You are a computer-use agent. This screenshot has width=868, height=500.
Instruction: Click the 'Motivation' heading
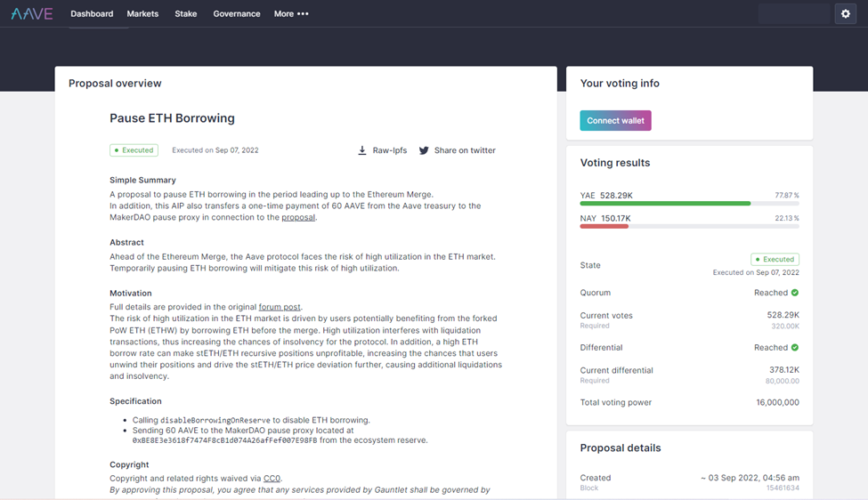point(131,293)
